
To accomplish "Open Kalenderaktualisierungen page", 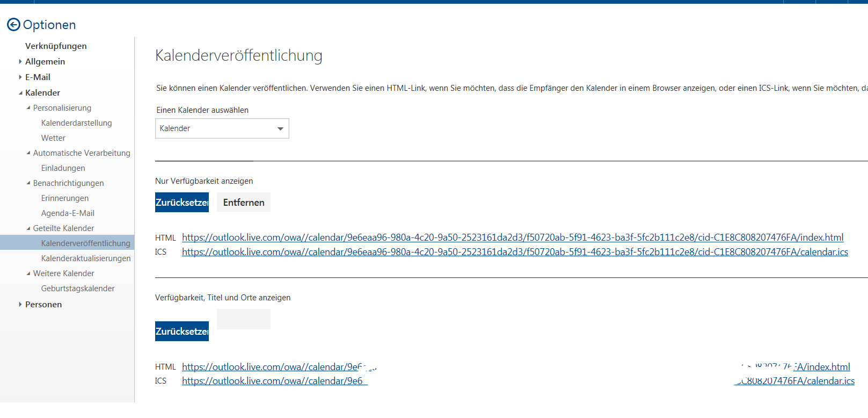I will click(86, 258).
